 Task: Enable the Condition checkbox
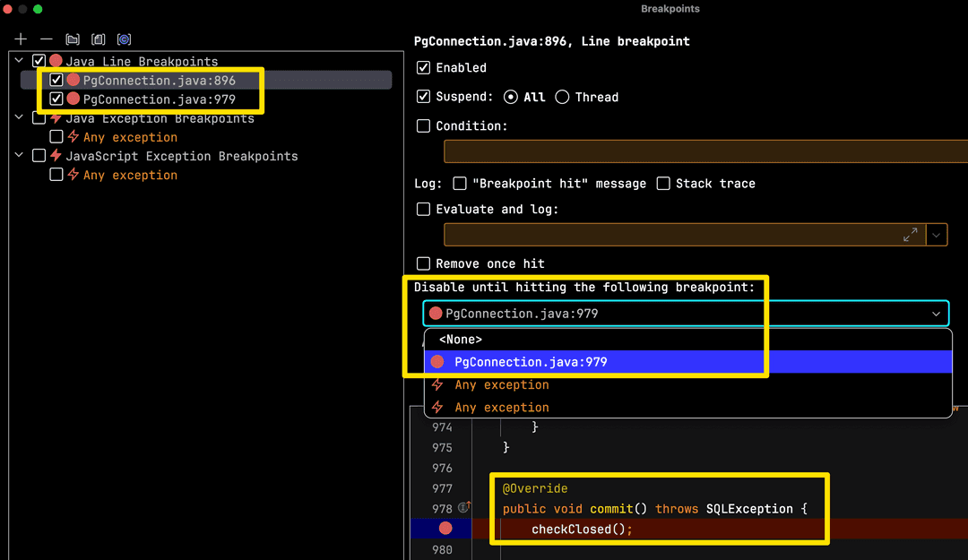[424, 126]
